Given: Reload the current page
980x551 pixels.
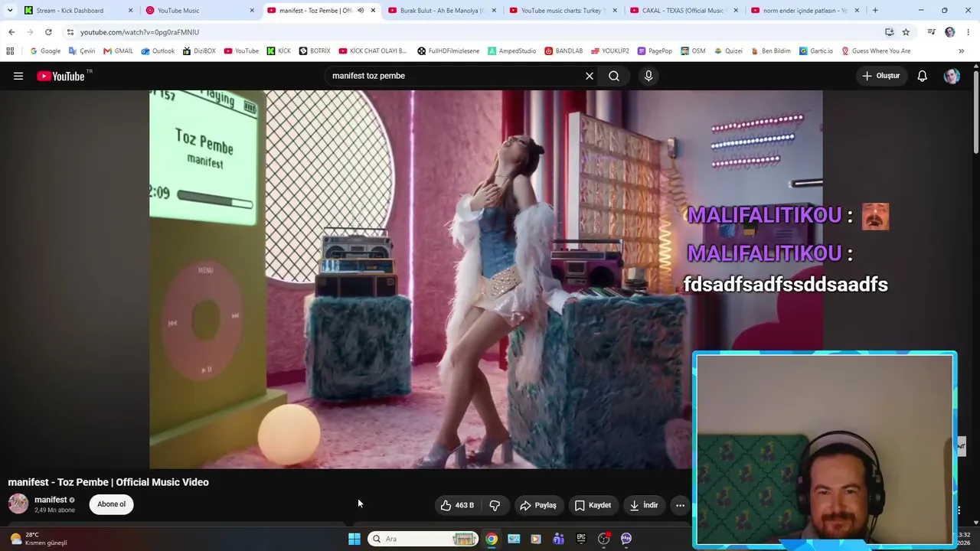Looking at the screenshot, I should point(48,32).
